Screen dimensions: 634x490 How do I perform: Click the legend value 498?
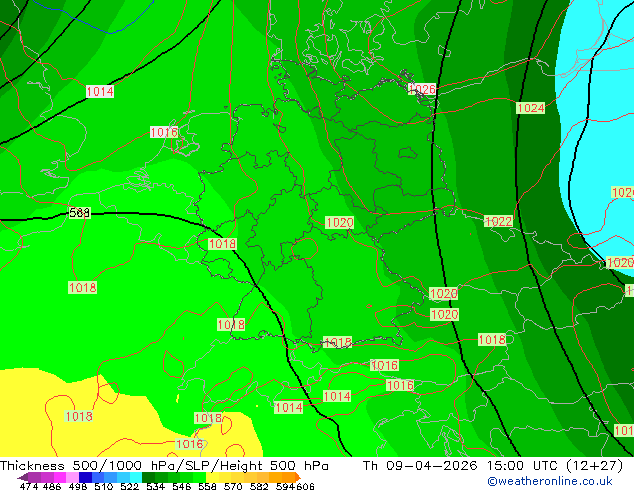click(78, 486)
